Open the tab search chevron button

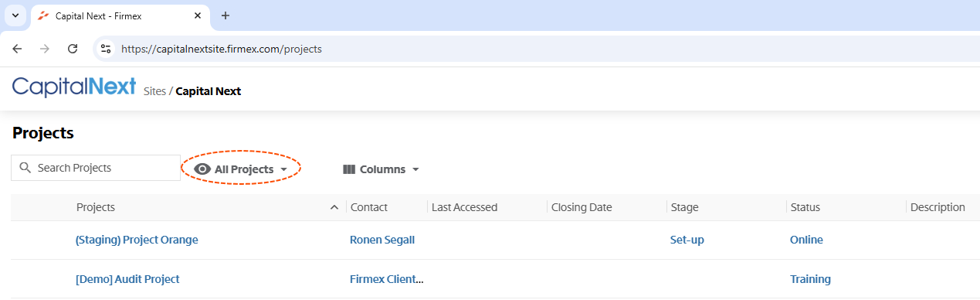click(x=15, y=15)
